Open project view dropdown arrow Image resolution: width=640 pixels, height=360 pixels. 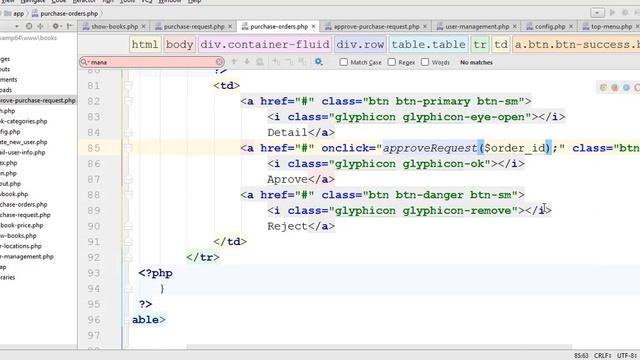[16, 26]
